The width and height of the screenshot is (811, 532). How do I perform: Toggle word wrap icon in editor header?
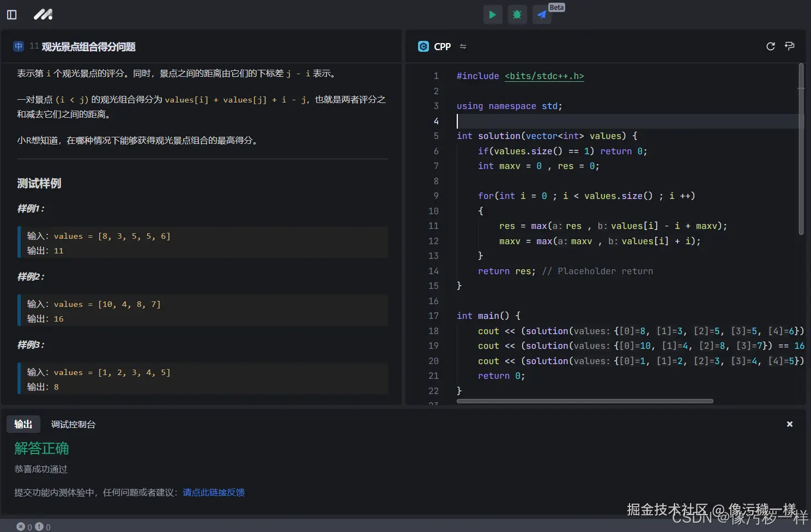pos(789,46)
